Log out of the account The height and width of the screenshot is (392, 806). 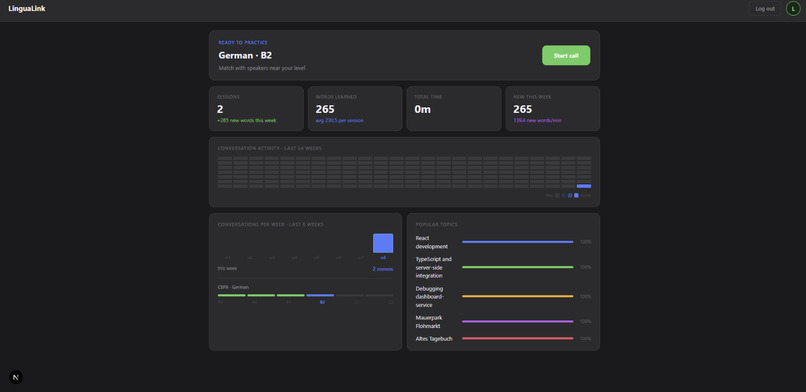tap(765, 9)
